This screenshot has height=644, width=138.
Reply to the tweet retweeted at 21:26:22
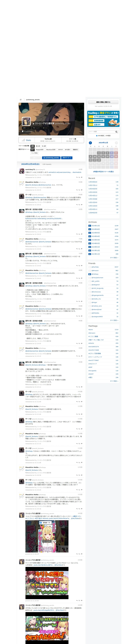point(77,234)
